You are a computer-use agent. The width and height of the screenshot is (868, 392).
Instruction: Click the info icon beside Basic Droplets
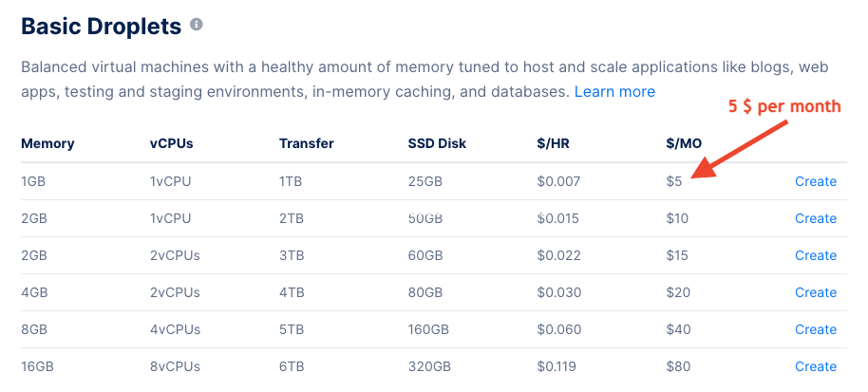tap(197, 25)
